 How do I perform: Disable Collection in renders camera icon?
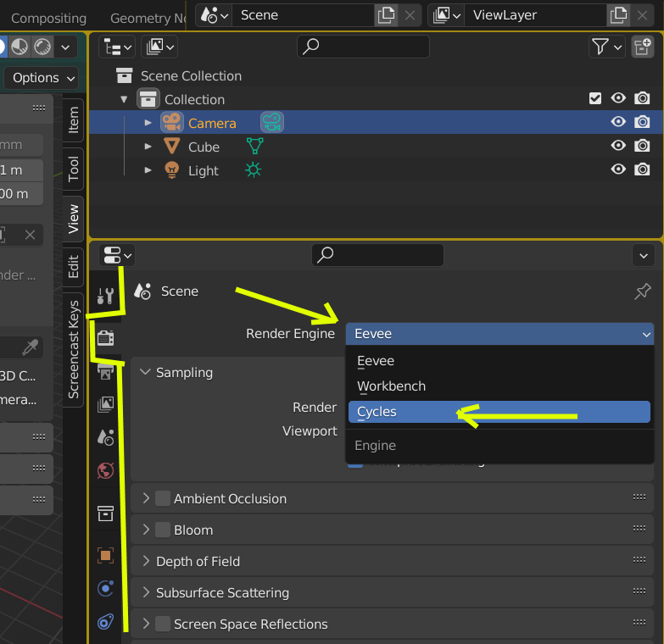pos(642,98)
